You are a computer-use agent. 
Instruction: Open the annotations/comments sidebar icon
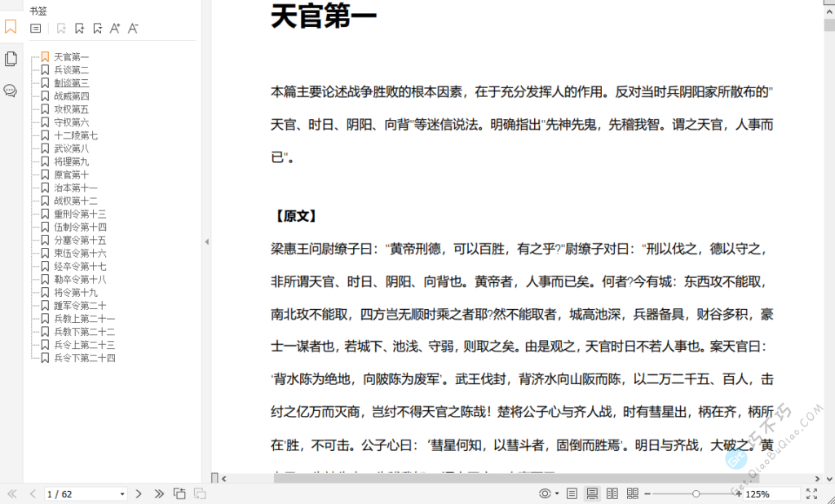click(11, 89)
